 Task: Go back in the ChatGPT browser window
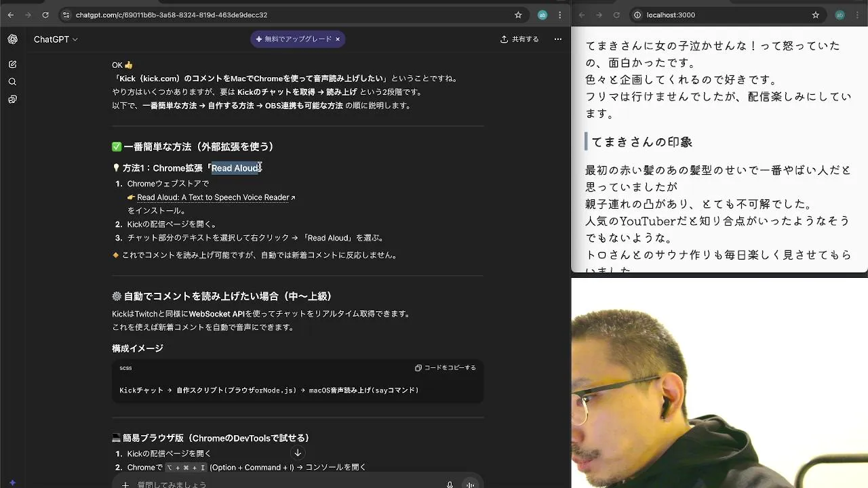[10, 15]
